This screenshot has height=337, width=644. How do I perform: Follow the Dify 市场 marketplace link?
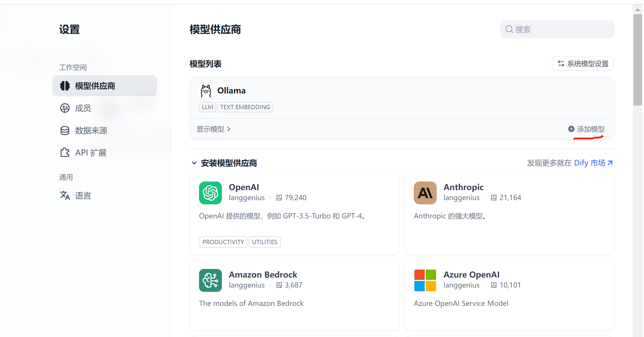[x=593, y=163]
